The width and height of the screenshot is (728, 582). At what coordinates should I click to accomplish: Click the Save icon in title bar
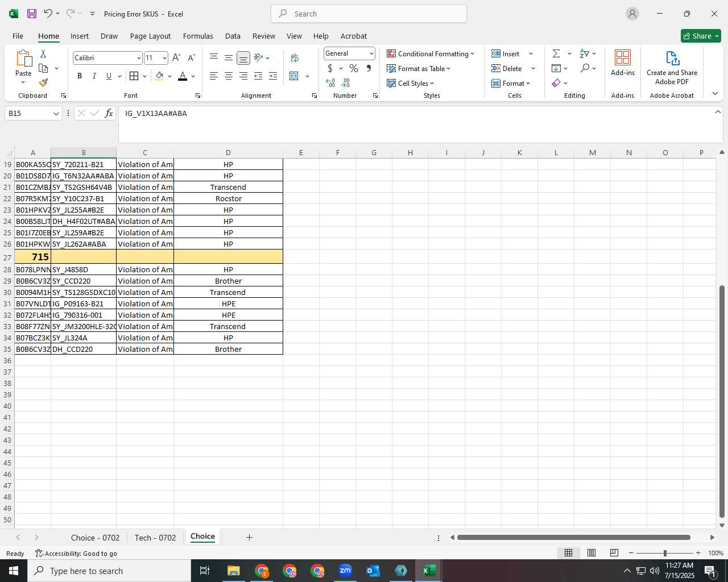[32, 14]
